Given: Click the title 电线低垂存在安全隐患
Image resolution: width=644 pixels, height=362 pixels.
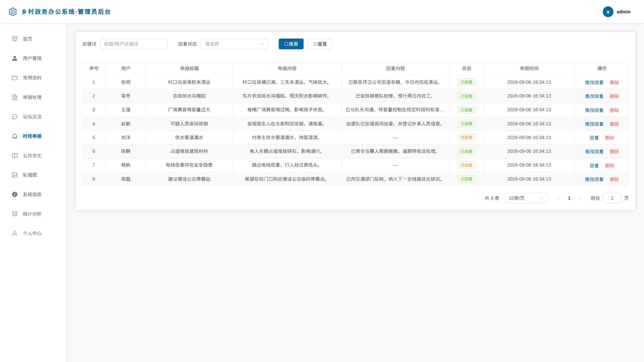Looking at the screenshot, I should coord(189,165).
